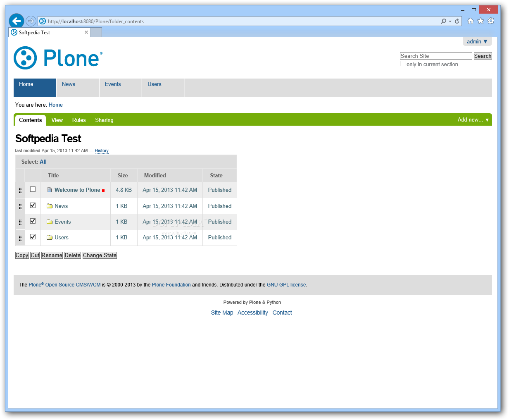Image resolution: width=509 pixels, height=420 pixels.
Task: Open the Accessibility footer link
Action: (x=253, y=313)
